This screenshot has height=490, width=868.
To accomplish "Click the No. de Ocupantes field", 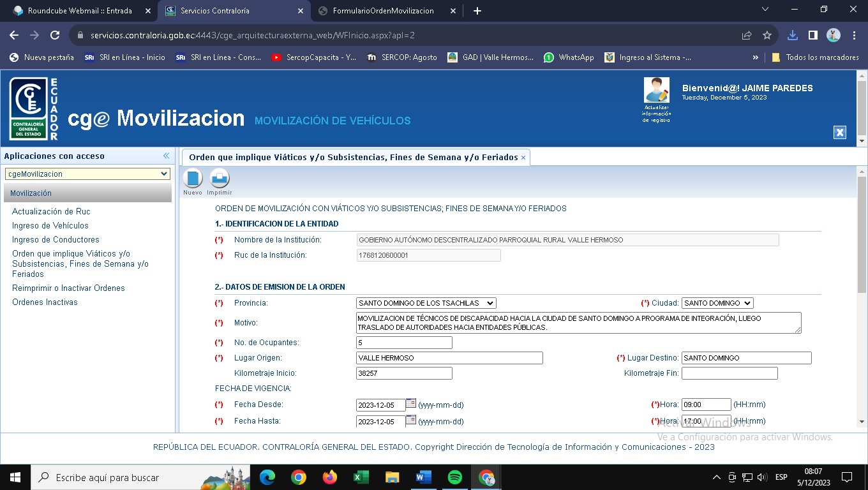I will 403,343.
